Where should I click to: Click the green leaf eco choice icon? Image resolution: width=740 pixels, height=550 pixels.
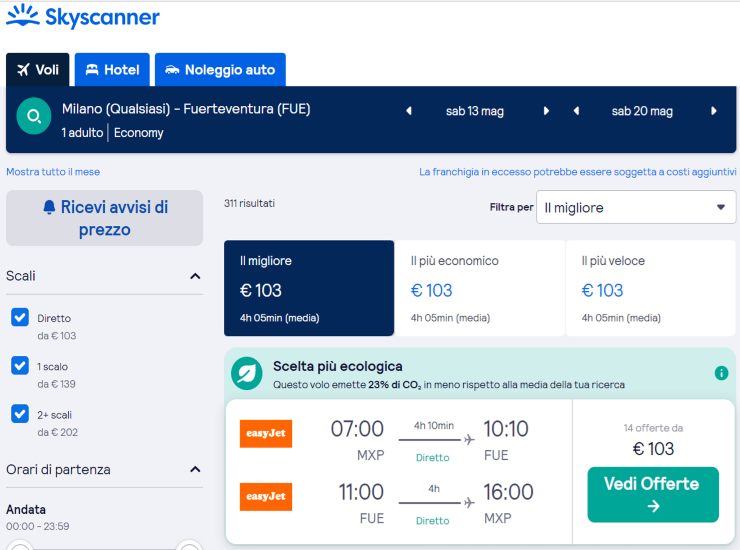pos(246,373)
